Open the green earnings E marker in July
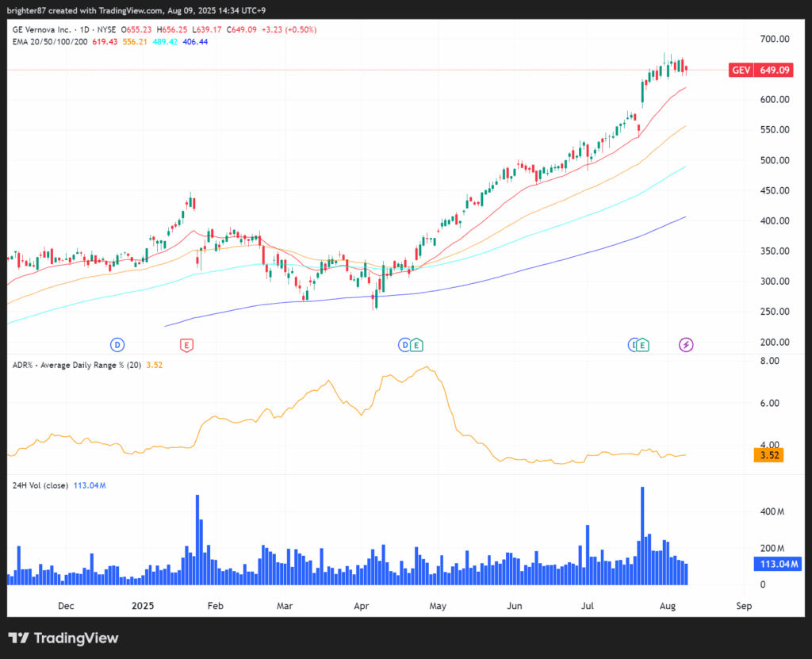 click(x=642, y=344)
